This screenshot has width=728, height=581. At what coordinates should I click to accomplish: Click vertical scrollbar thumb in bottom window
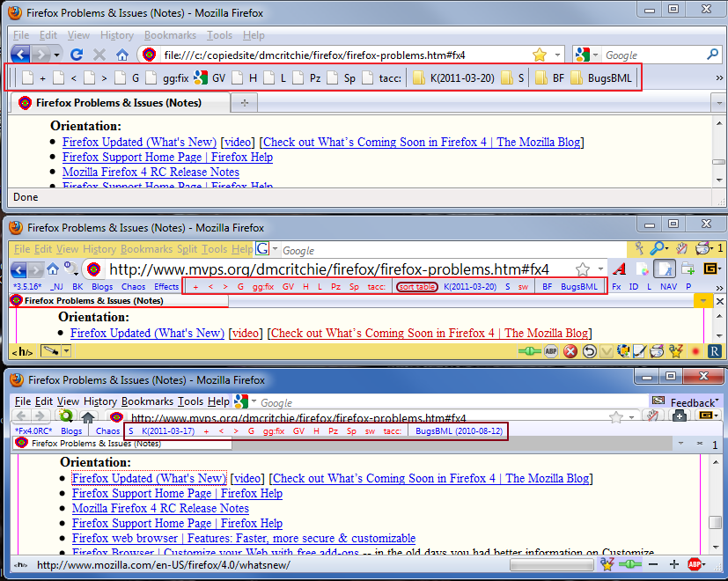coord(715,522)
